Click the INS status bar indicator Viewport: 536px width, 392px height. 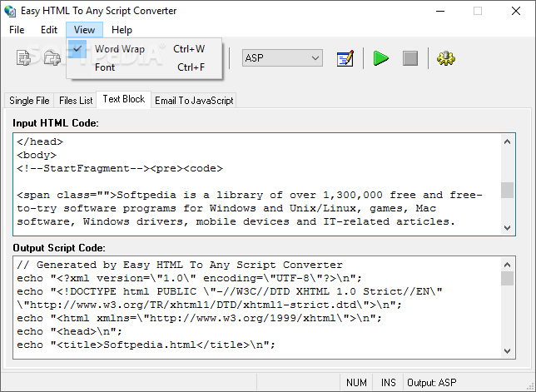tap(389, 383)
